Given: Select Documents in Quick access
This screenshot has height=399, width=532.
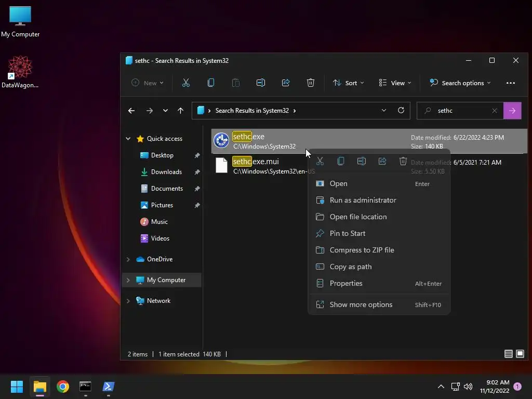Looking at the screenshot, I should (x=167, y=188).
